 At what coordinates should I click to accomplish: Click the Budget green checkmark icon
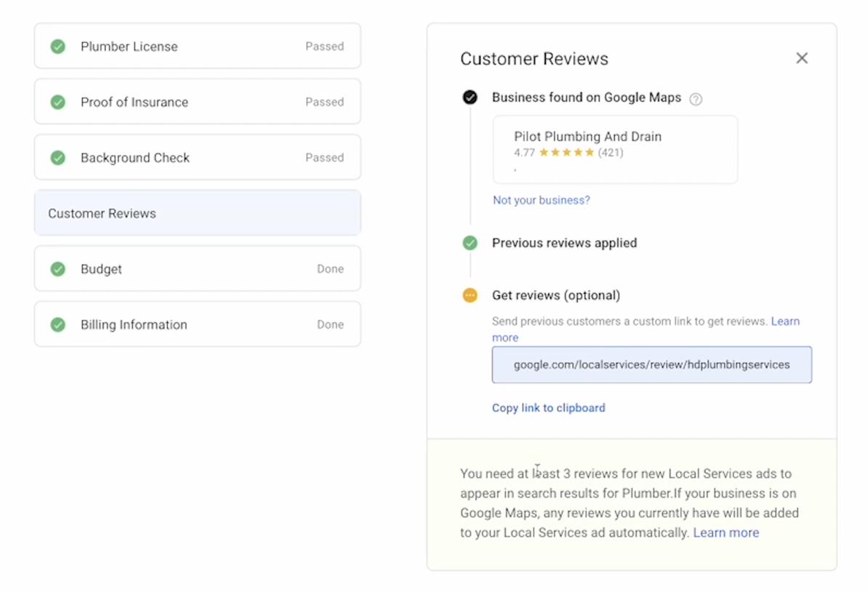coord(57,269)
